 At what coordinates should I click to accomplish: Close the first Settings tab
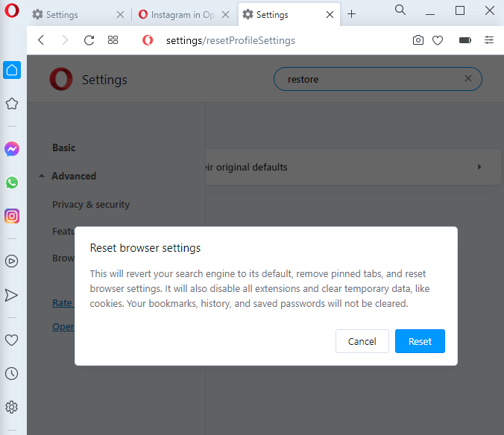120,14
